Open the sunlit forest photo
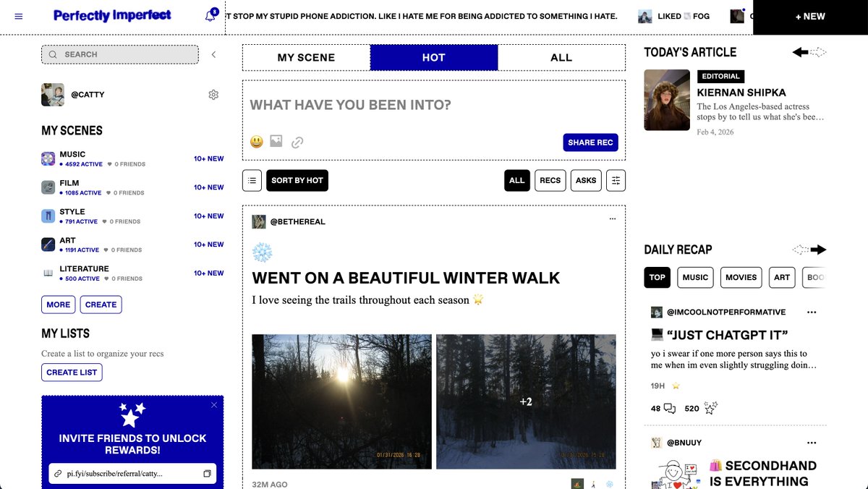This screenshot has width=868, height=489. [x=341, y=401]
